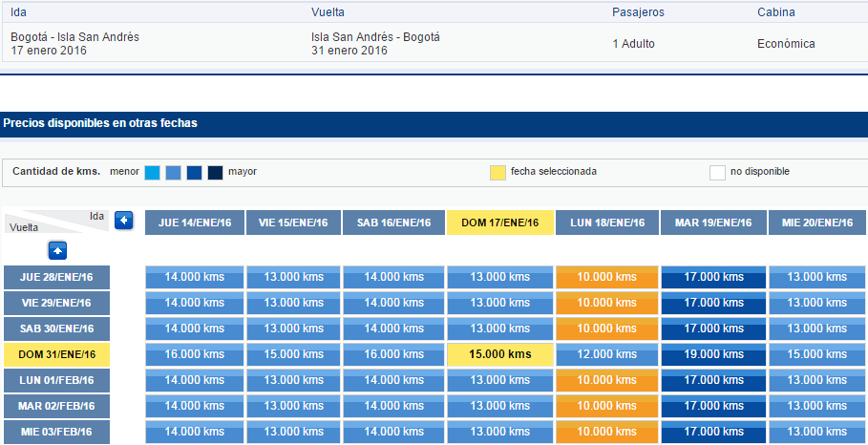Click the white 'no disponible' legend box
The width and height of the screenshot is (868, 445).
point(717,173)
